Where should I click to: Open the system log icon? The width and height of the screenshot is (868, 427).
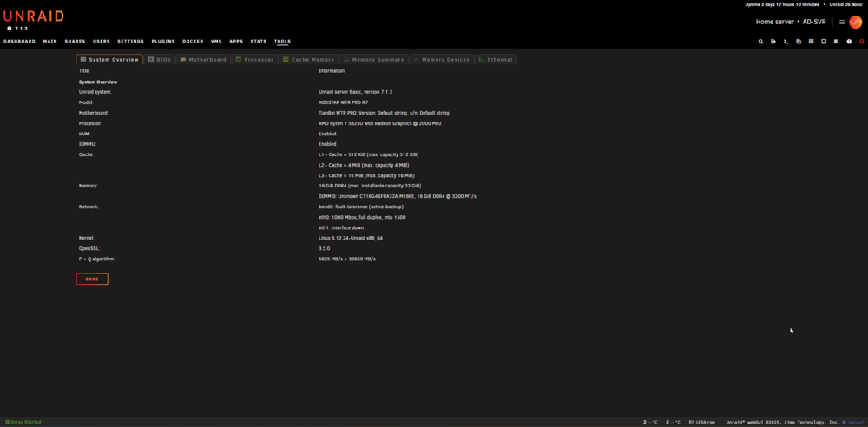tap(837, 42)
